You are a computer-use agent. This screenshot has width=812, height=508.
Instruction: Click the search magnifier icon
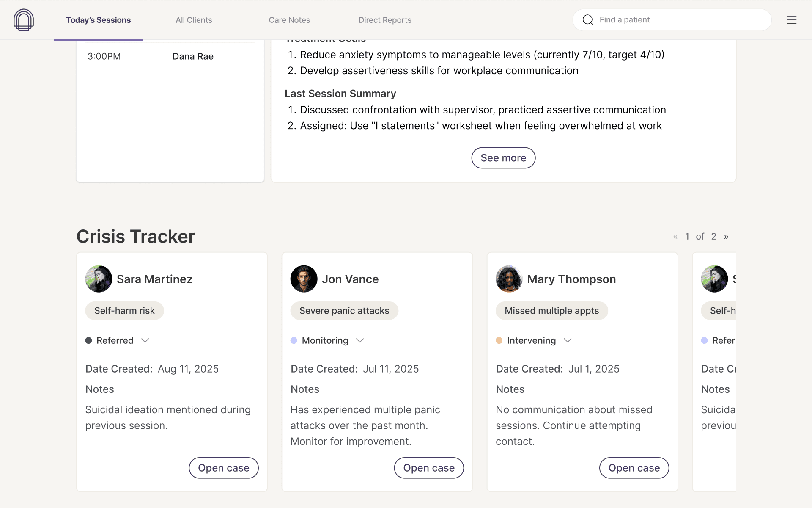click(588, 20)
